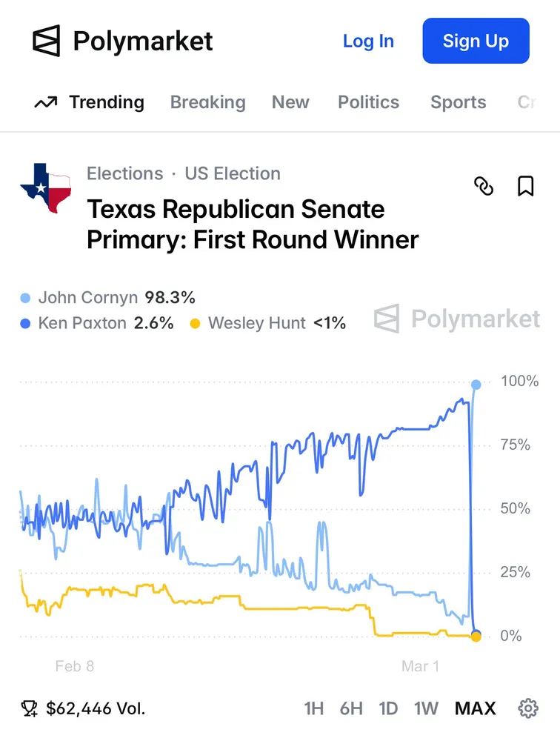Switch chart to 1W range

coord(426,708)
